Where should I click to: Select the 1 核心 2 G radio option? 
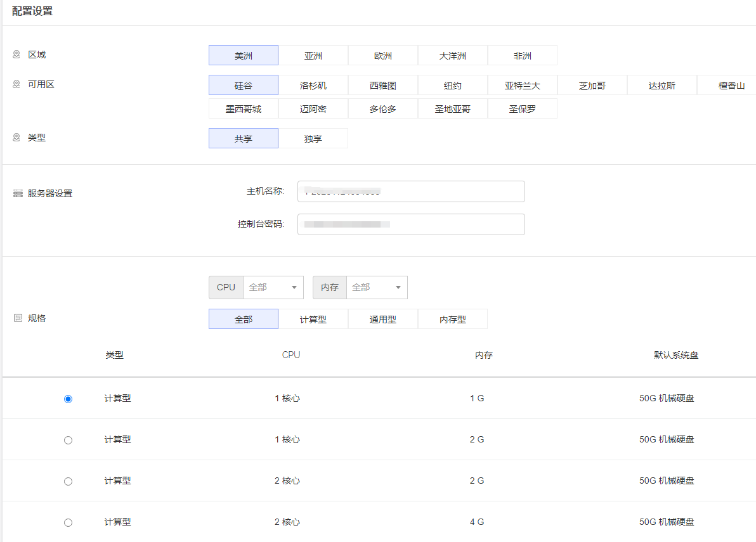[68, 440]
